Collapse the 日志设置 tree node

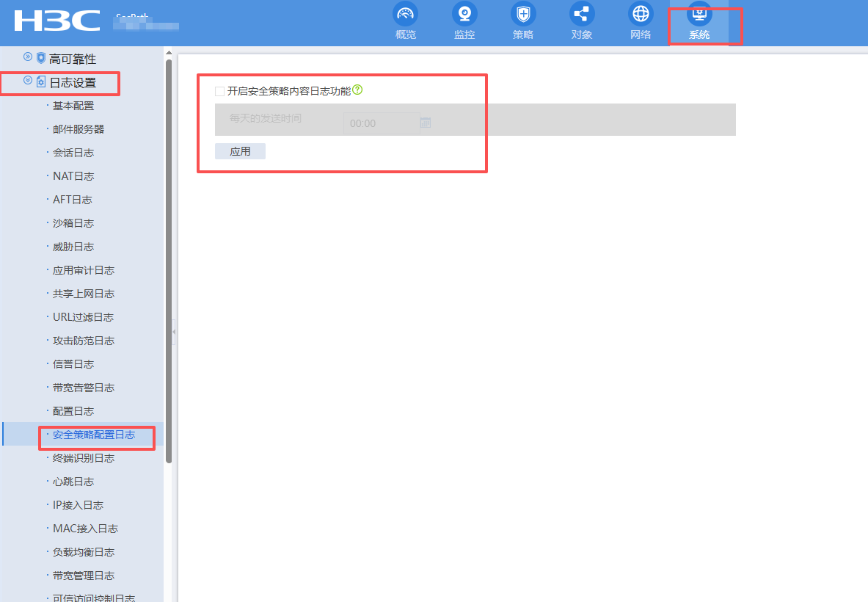tap(28, 81)
